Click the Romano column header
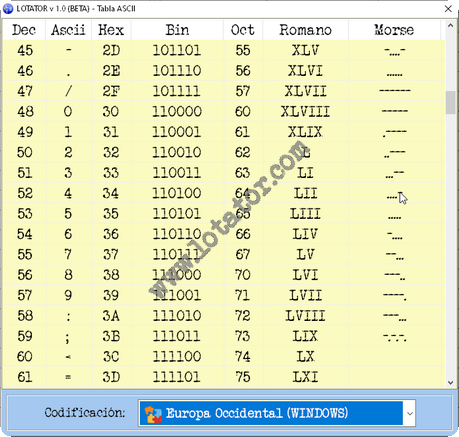The width and height of the screenshot is (459, 437). 305,30
